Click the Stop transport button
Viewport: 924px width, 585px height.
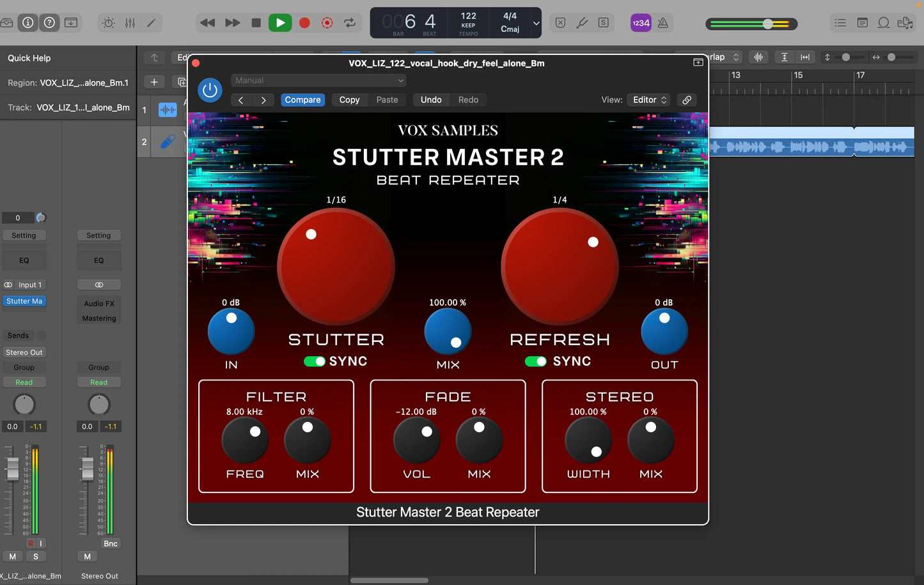pos(256,23)
